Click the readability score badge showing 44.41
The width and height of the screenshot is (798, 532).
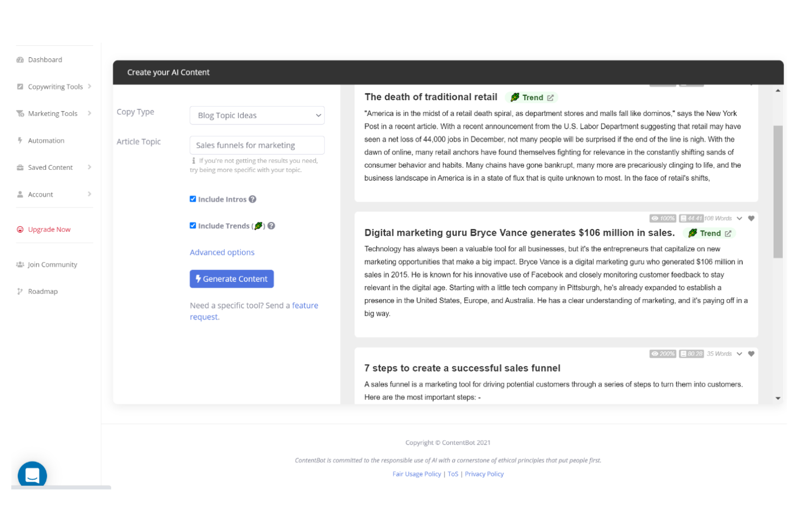(x=691, y=218)
